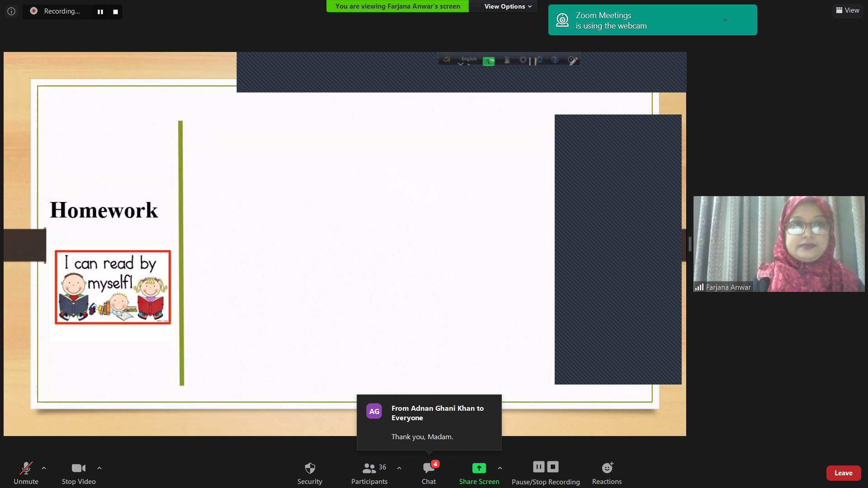Screen dimensions: 868x488
Task: Open the Participants panel
Action: (x=369, y=473)
